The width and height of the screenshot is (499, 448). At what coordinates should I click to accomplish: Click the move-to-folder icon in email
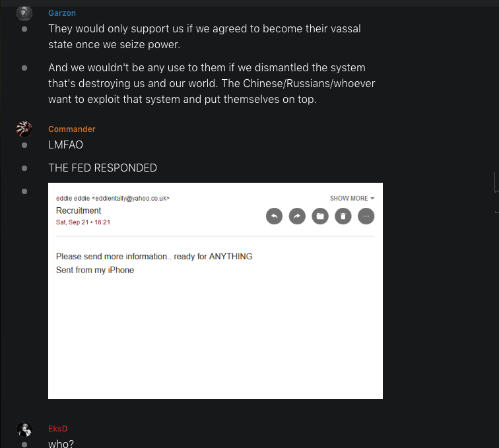320,216
